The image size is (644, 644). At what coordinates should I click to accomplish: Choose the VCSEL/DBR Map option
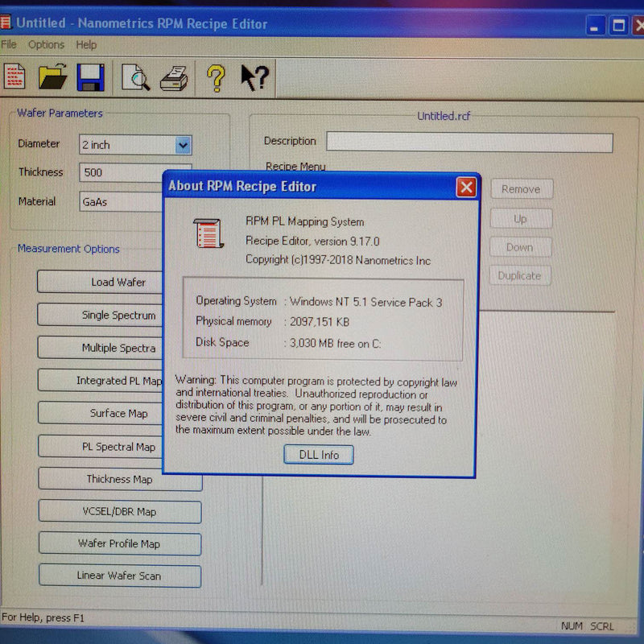point(119,511)
